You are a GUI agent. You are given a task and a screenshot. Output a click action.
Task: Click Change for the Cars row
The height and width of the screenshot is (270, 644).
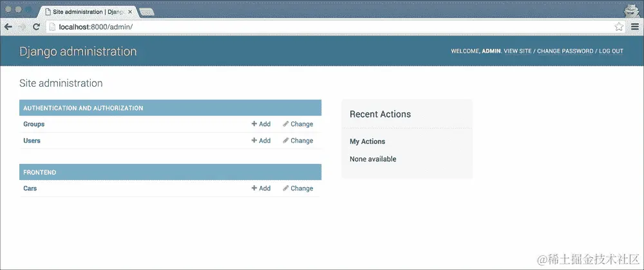pyautogui.click(x=298, y=188)
